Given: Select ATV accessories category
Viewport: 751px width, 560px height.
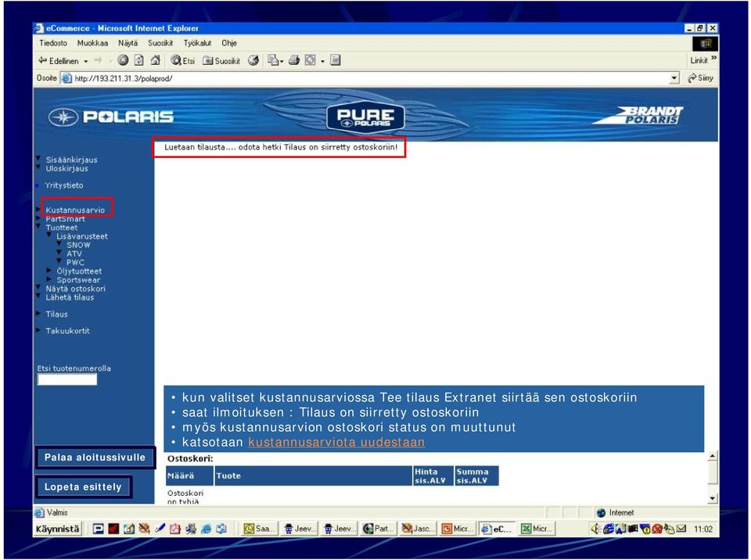Looking at the screenshot, I should (x=74, y=254).
